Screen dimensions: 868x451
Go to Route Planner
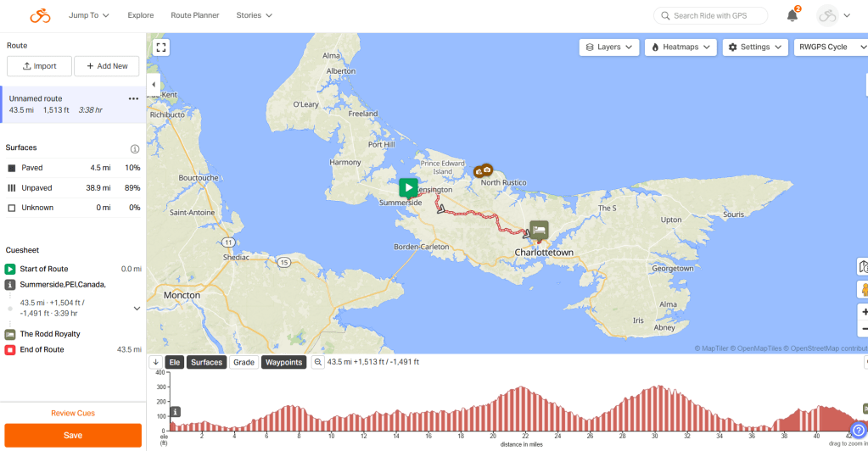pyautogui.click(x=195, y=15)
